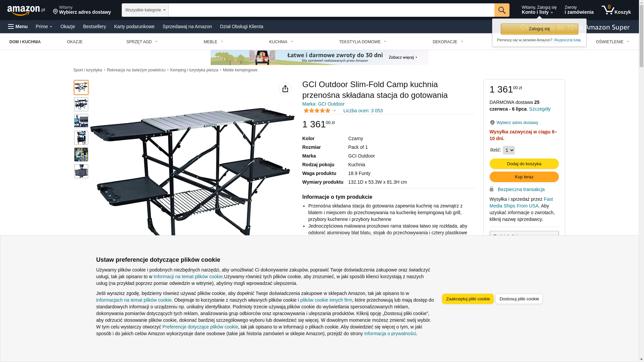Select the first product thumbnail

click(81, 87)
